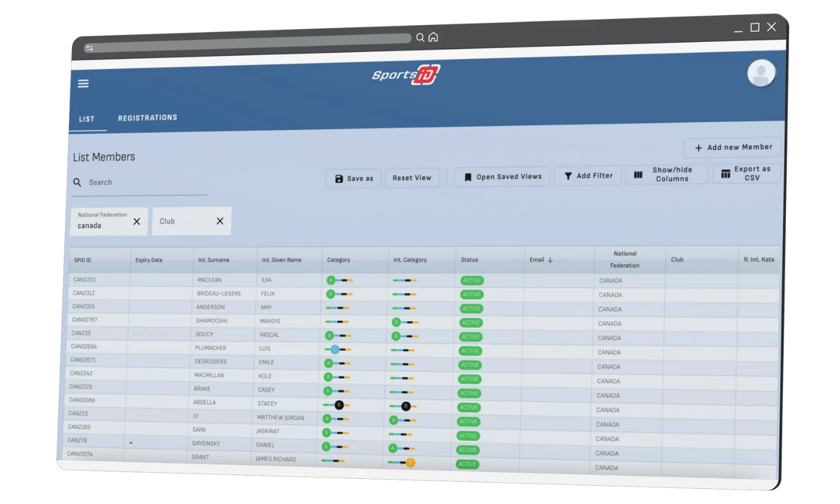The image size is (840, 504).
Task: Export the member list as CSV
Action: pyautogui.click(x=746, y=173)
